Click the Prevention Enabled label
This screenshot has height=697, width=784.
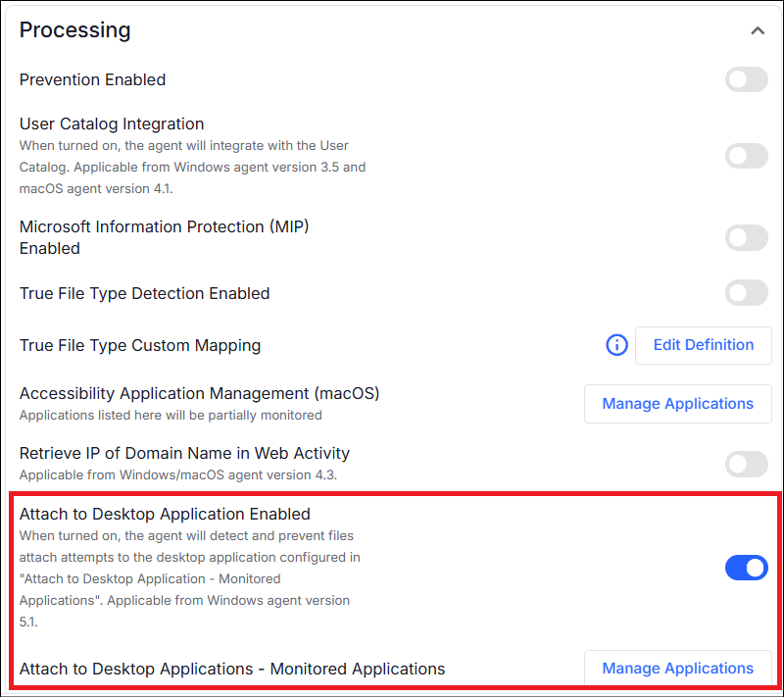[93, 79]
